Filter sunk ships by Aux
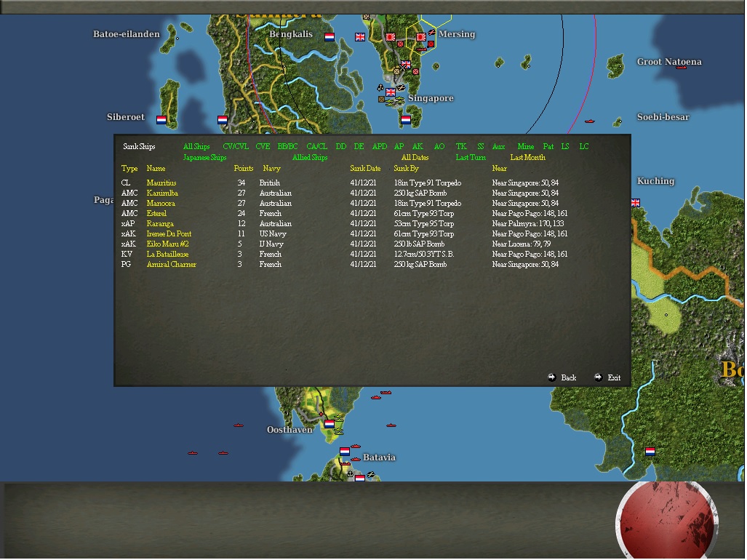 (499, 147)
